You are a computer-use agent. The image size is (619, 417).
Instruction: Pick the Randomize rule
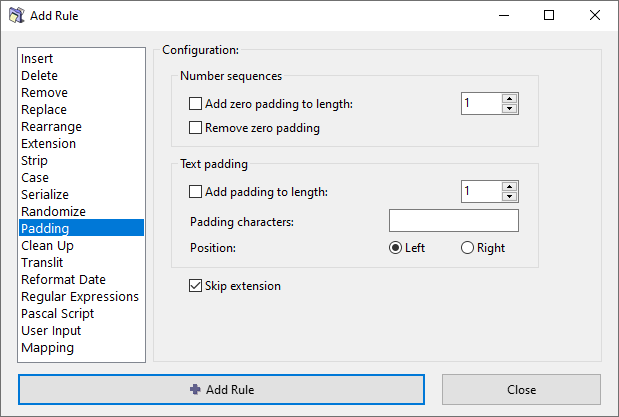[81, 211]
